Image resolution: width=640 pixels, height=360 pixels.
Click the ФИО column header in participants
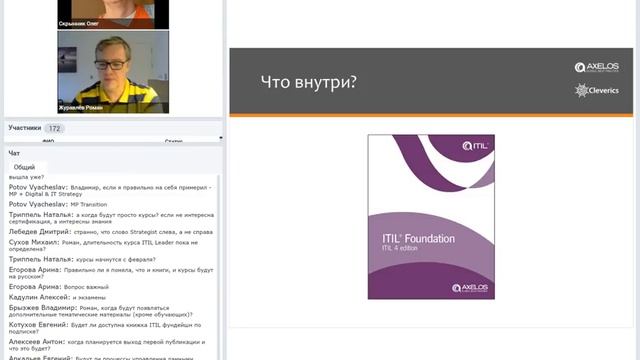tap(48, 141)
